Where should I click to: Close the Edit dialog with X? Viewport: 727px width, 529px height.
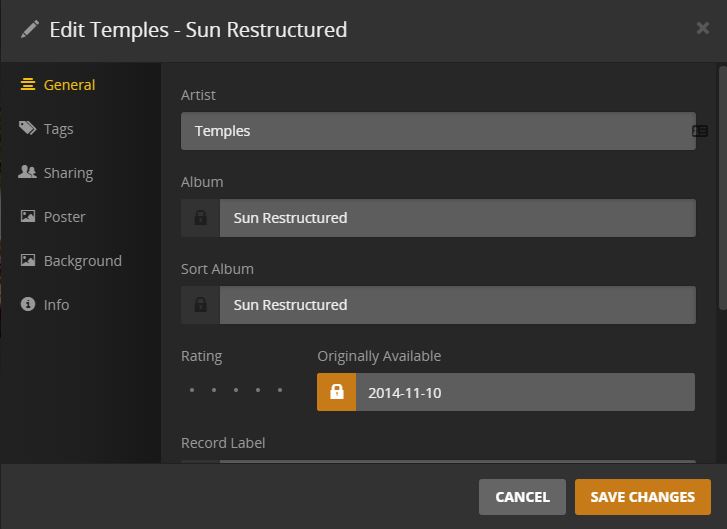[x=703, y=29]
